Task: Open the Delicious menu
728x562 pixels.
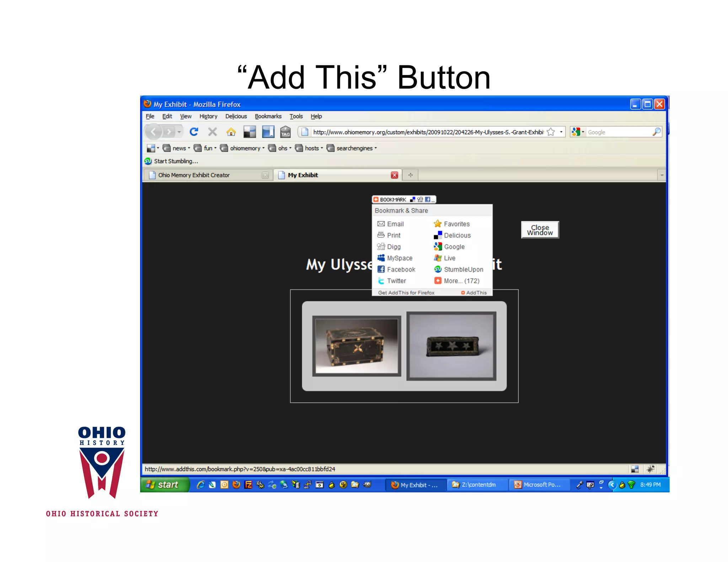Action: (236, 116)
